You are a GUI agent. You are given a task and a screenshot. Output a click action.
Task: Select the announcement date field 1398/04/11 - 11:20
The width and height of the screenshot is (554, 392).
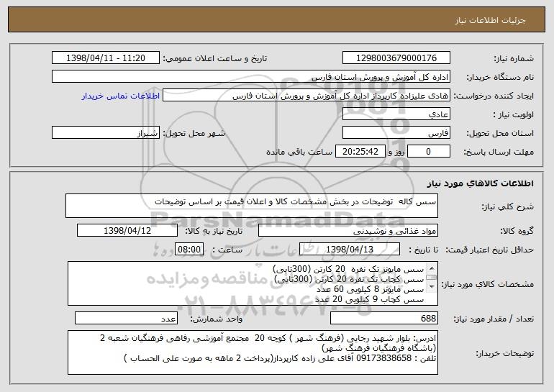(x=106, y=58)
